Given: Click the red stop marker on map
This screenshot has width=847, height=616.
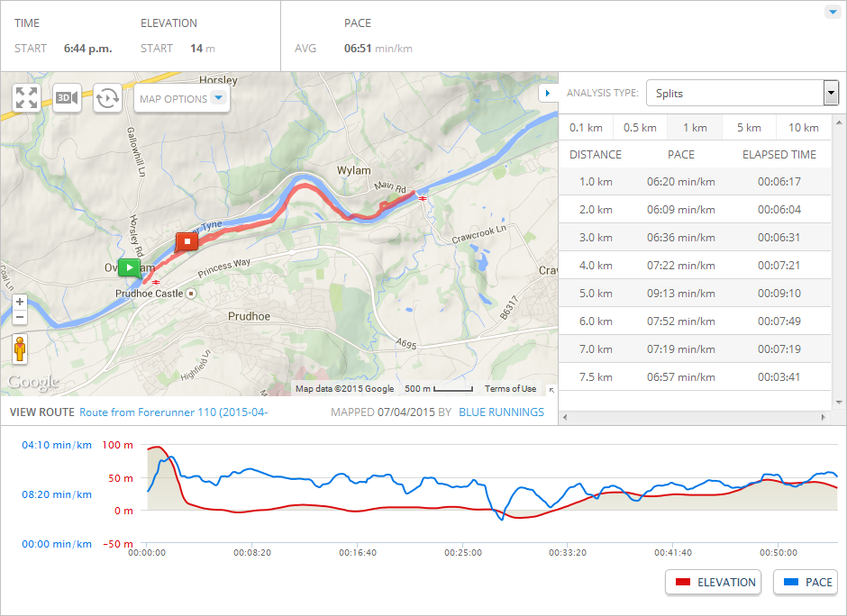Looking at the screenshot, I should pos(187,241).
